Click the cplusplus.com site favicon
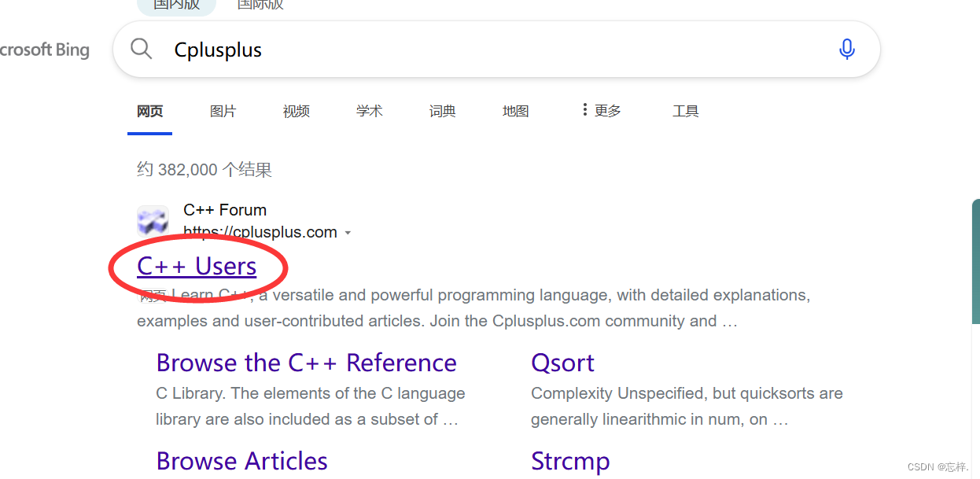Viewport: 980px width, 479px height. click(x=153, y=221)
